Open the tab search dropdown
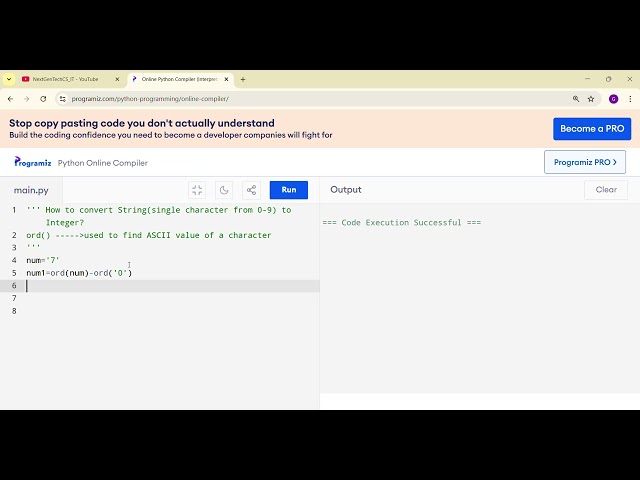640x480 pixels. (9, 79)
